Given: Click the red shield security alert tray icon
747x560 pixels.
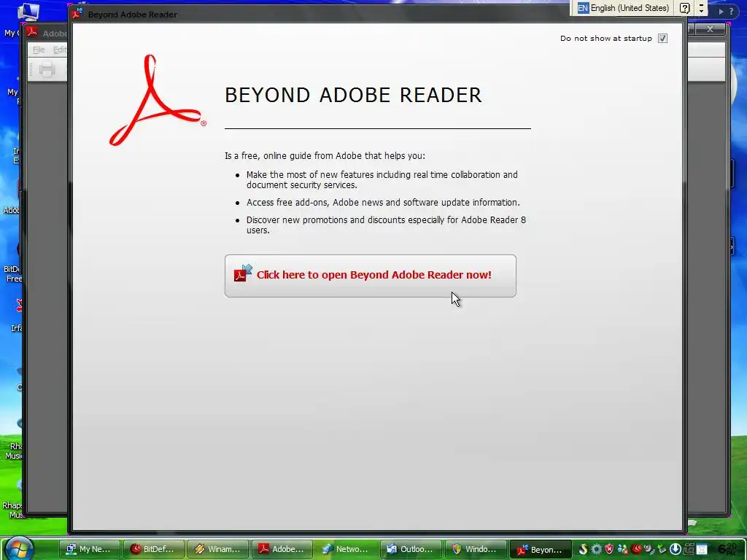Looking at the screenshot, I should coord(609,549).
